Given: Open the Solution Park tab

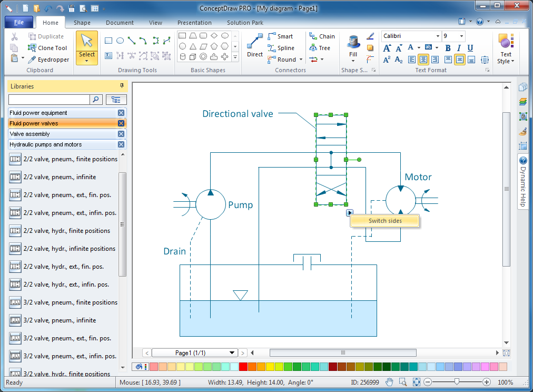Looking at the screenshot, I should (245, 23).
